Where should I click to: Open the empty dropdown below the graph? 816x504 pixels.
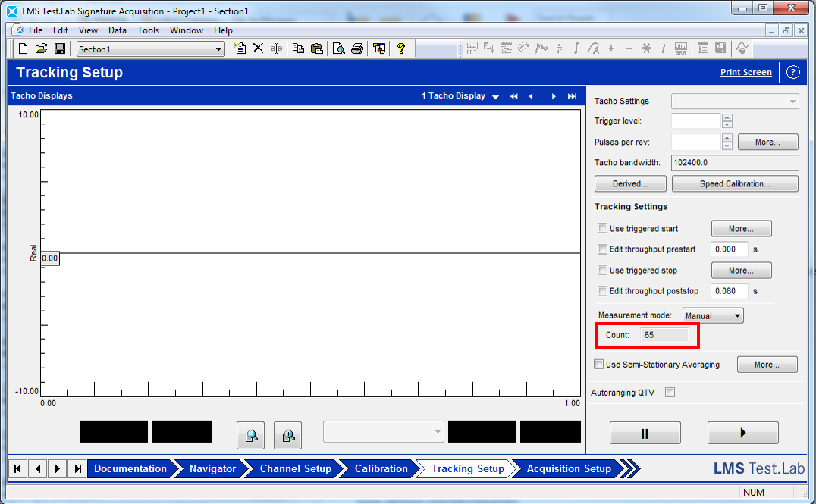384,432
